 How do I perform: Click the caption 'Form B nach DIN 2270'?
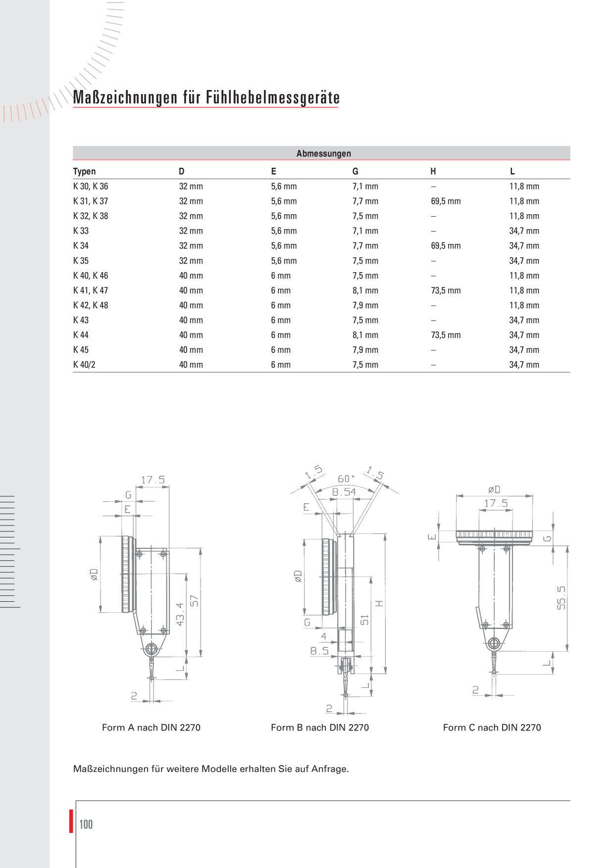[320, 727]
